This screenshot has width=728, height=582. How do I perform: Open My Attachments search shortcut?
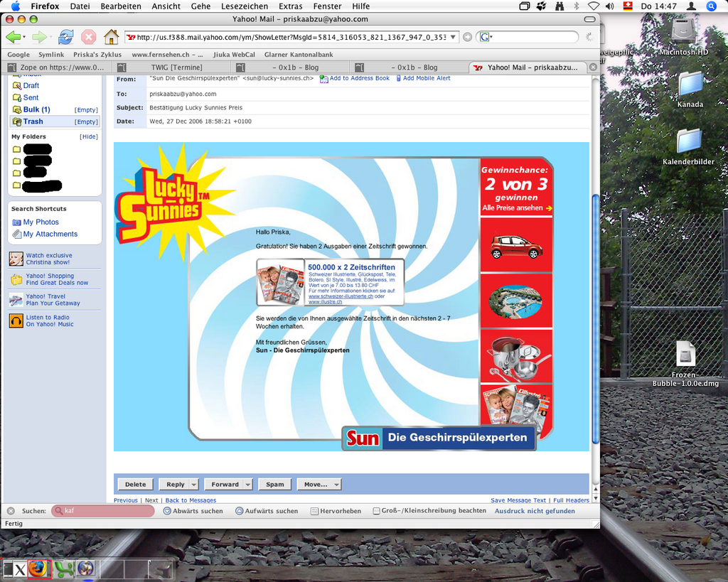(x=50, y=234)
